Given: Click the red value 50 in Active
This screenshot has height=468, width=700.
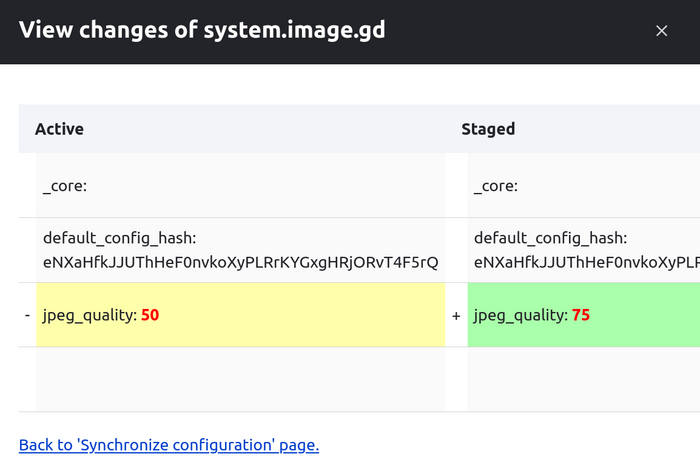Looking at the screenshot, I should point(150,315).
